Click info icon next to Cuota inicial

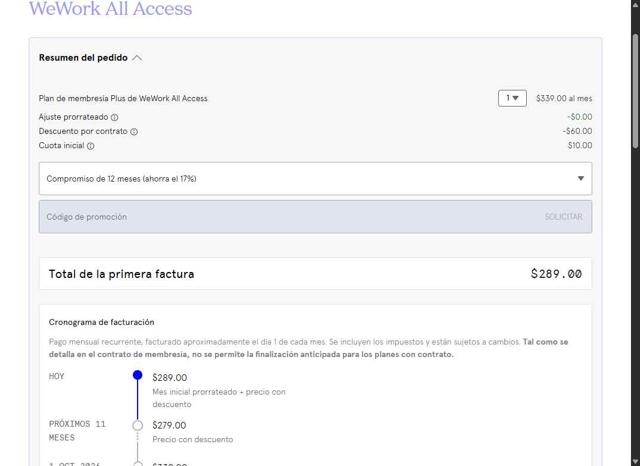pos(91,146)
